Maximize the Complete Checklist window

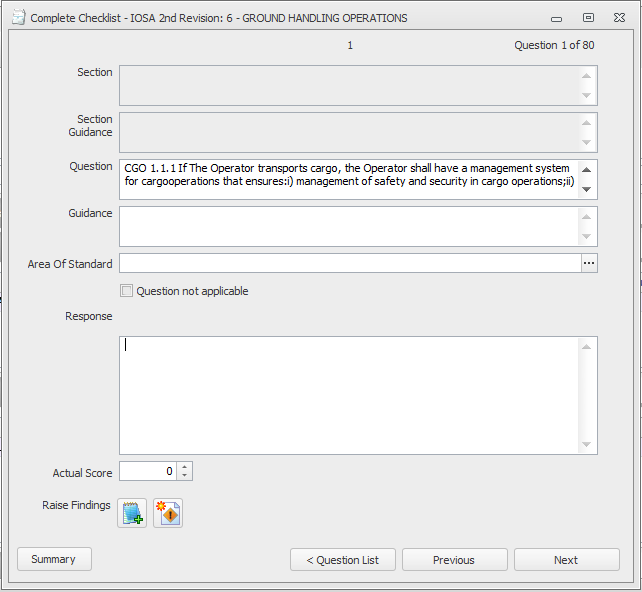[x=588, y=18]
